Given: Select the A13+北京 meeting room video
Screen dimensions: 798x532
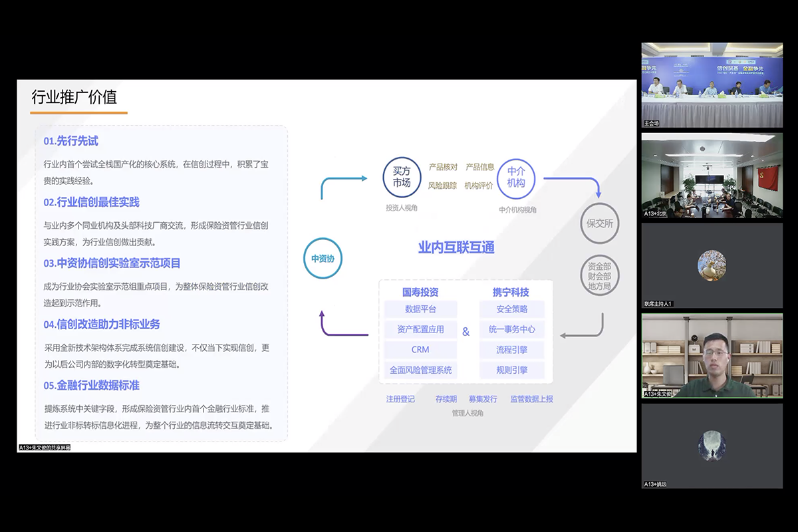Looking at the screenshot, I should 712,176.
